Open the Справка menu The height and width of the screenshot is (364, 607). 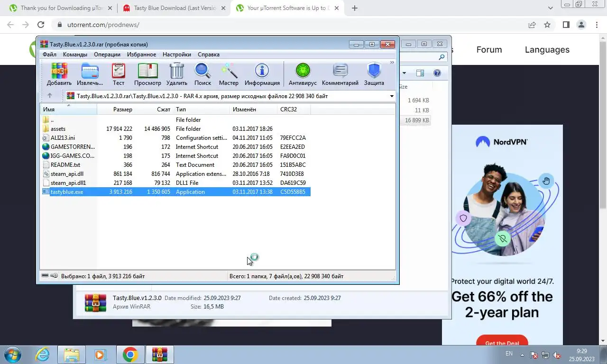209,55
